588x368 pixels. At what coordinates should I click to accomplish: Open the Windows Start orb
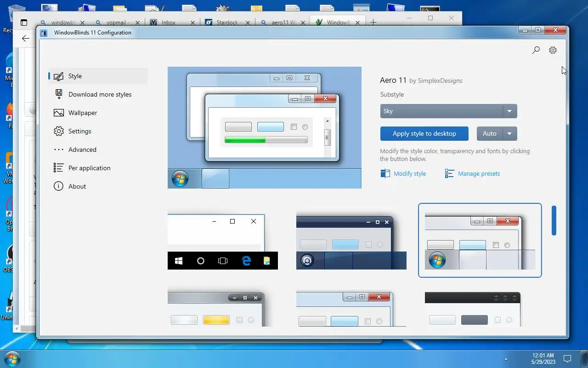[x=12, y=359]
